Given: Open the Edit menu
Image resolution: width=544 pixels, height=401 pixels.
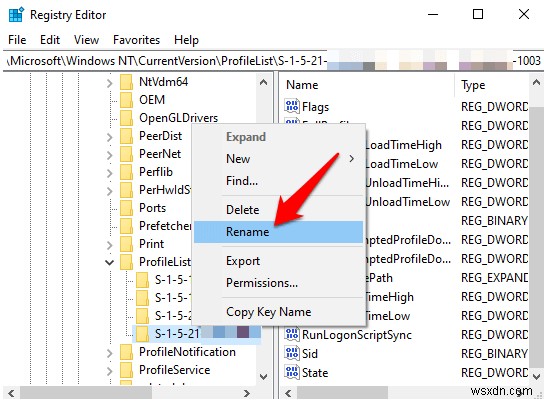Looking at the screenshot, I should [50, 40].
